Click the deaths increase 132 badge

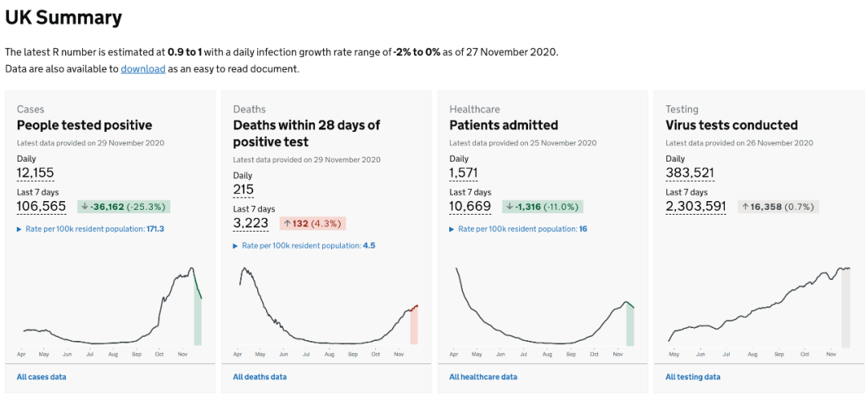[313, 224]
